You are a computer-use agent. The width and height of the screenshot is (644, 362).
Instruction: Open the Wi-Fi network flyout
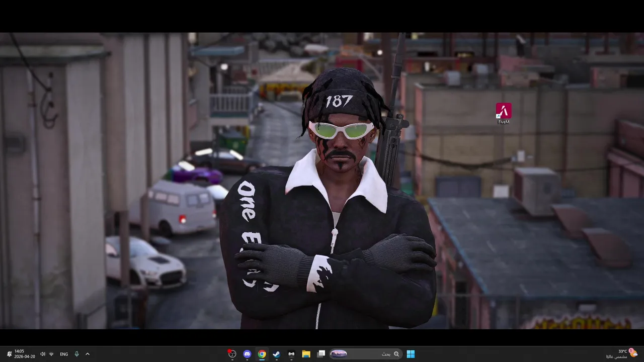(x=51, y=354)
